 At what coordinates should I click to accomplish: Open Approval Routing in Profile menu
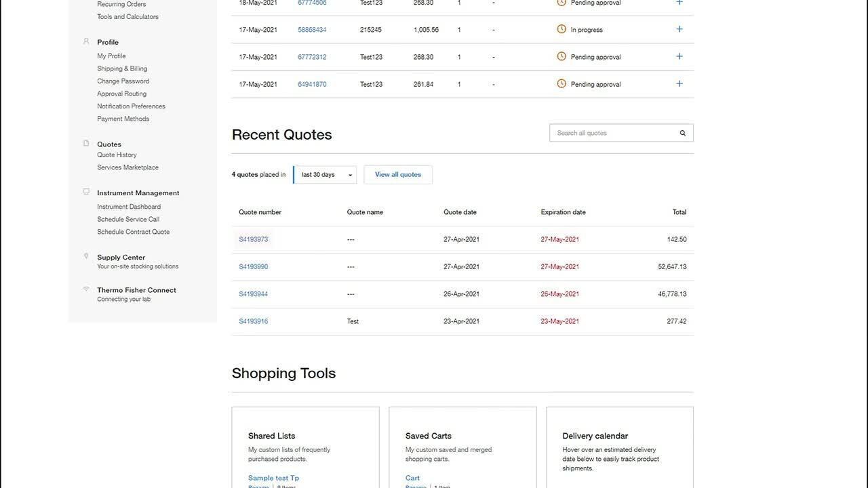click(x=121, y=94)
